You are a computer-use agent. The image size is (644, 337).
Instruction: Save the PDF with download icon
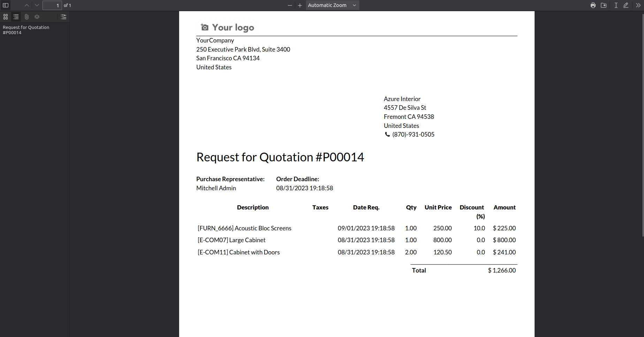[604, 5]
